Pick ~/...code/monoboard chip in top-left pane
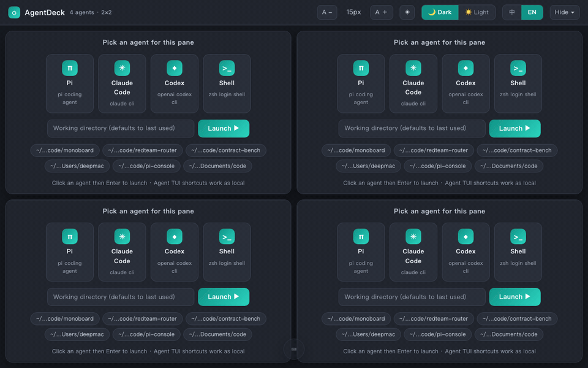This screenshot has height=368, width=588. 65,150
